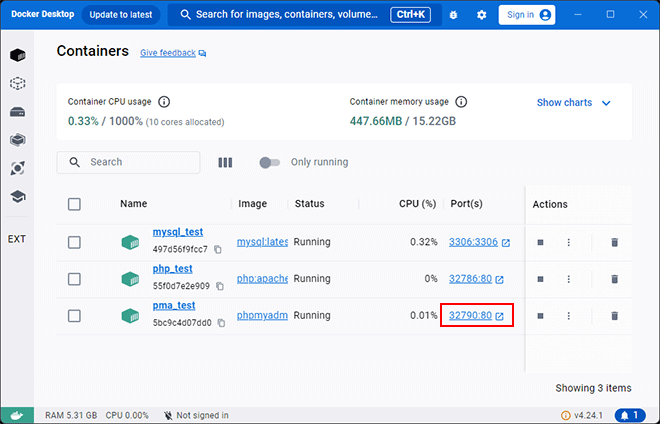This screenshot has width=660, height=424.
Task: Stop the mysql_test container
Action: click(540, 243)
